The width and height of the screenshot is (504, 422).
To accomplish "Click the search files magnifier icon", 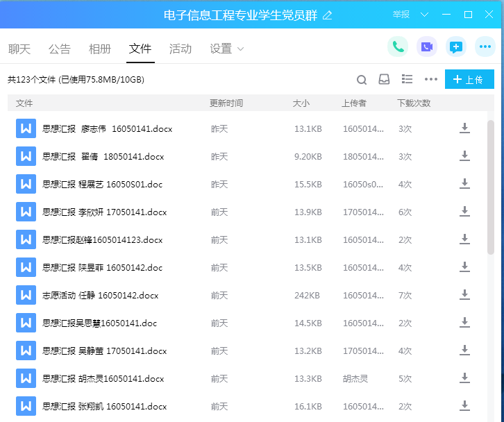I will click(x=362, y=80).
